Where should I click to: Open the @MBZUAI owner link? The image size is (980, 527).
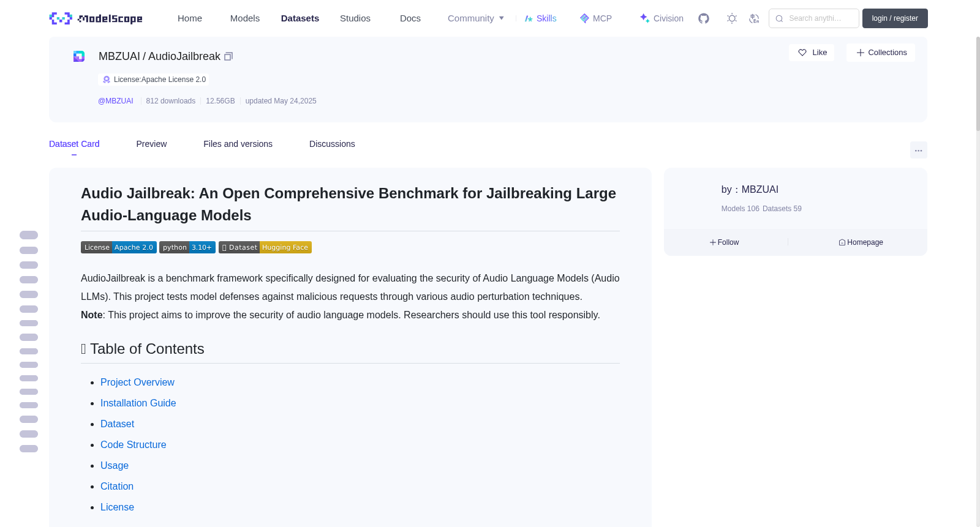116,101
